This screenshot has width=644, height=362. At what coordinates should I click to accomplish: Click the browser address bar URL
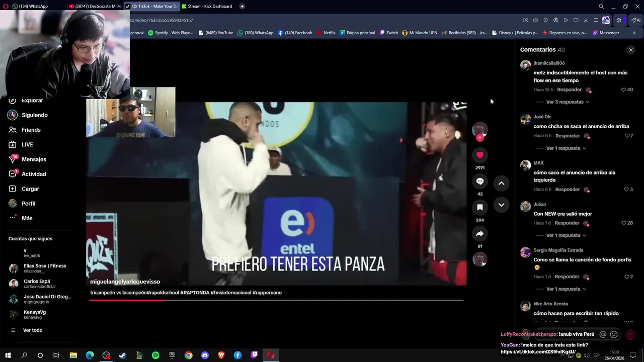[161, 21]
